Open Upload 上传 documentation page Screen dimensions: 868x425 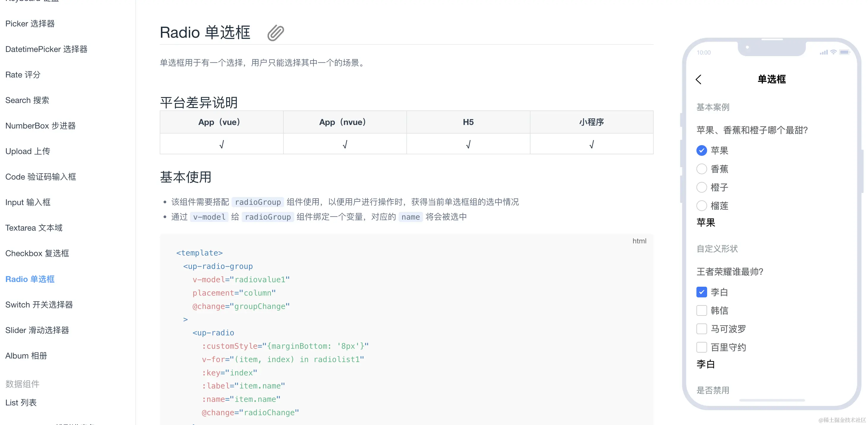(x=28, y=151)
